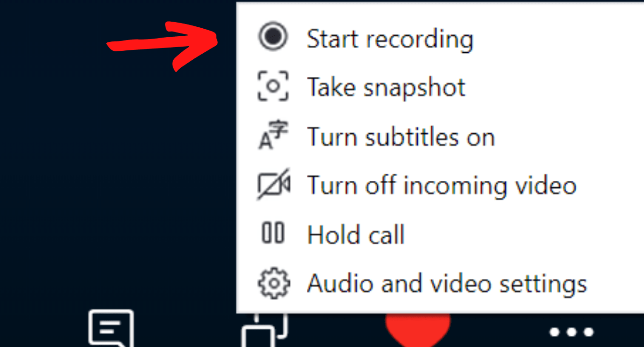Open the Audio and video settings entry

pyautogui.click(x=447, y=282)
